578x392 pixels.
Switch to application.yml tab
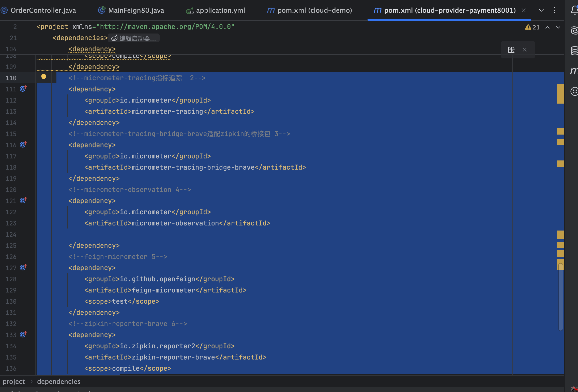[220, 10]
